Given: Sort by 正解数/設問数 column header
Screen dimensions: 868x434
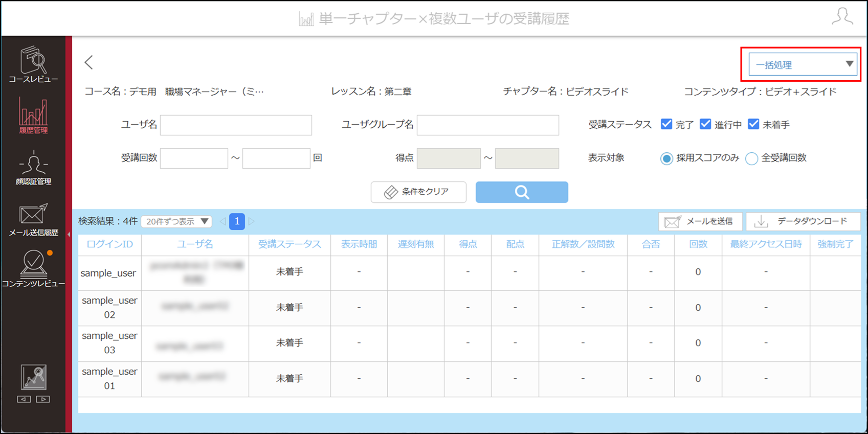Looking at the screenshot, I should [583, 244].
